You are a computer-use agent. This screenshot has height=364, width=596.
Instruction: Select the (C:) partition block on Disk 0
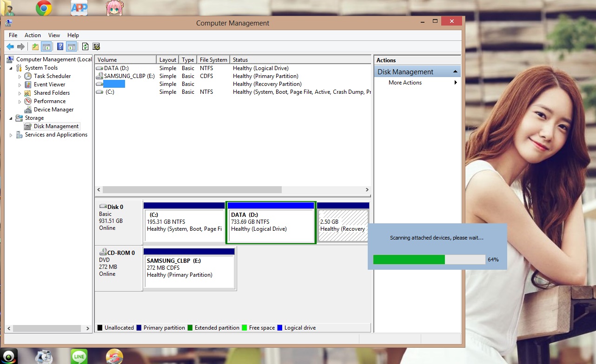click(x=185, y=222)
